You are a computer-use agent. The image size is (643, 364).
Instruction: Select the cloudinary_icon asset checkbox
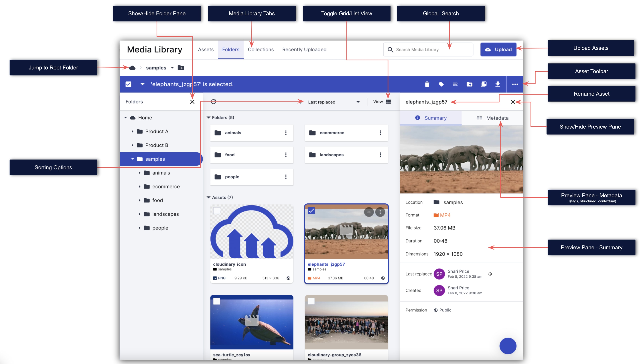coord(216,211)
